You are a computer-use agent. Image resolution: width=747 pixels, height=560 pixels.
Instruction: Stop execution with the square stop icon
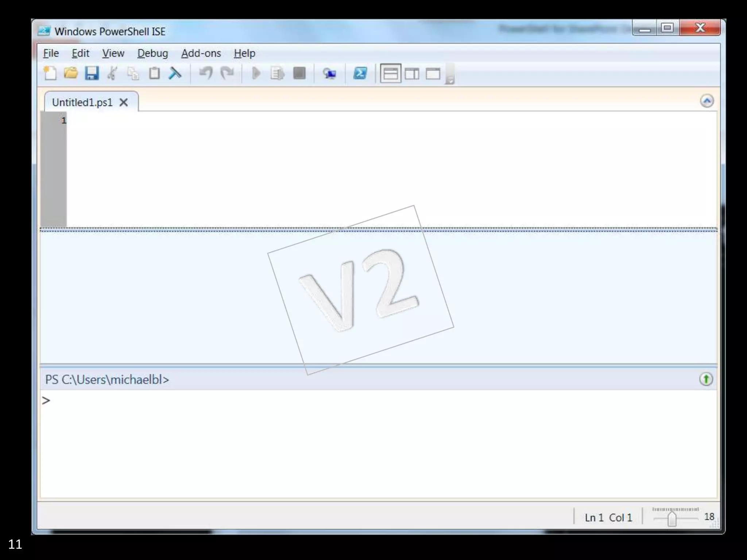click(299, 73)
